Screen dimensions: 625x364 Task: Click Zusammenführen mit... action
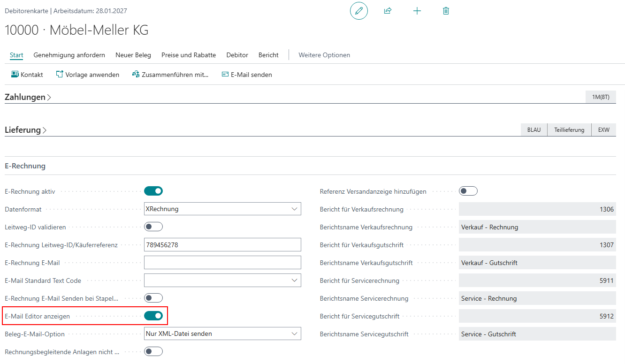170,75
